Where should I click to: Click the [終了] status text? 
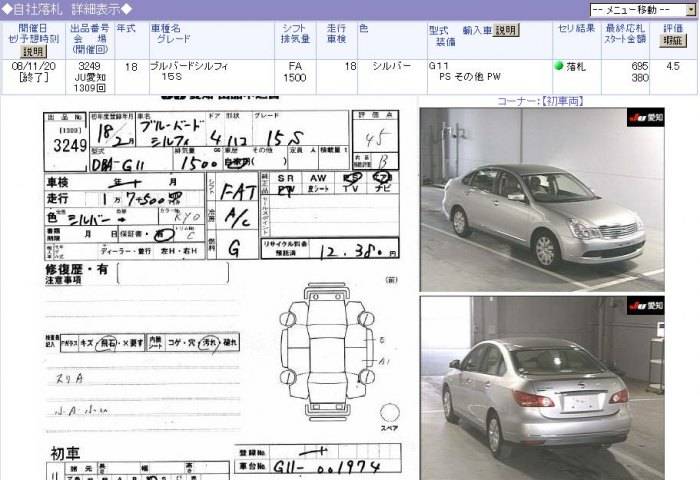pyautogui.click(x=33, y=77)
